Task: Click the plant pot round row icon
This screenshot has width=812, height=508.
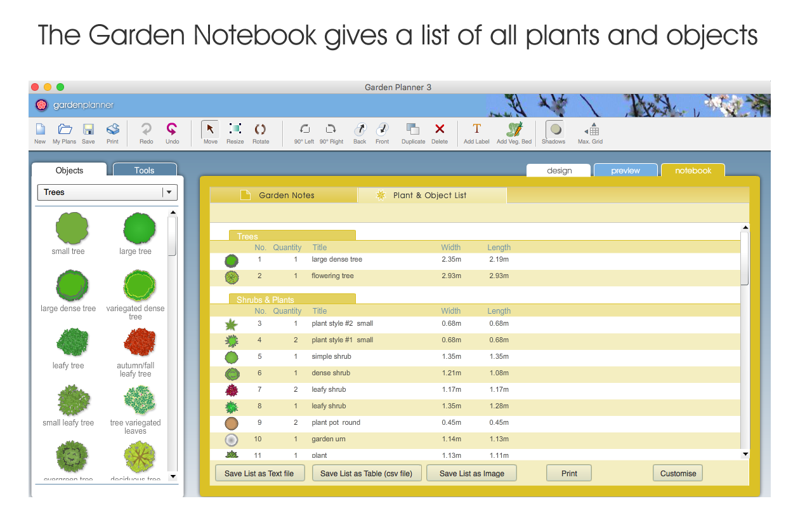Action: click(x=232, y=423)
